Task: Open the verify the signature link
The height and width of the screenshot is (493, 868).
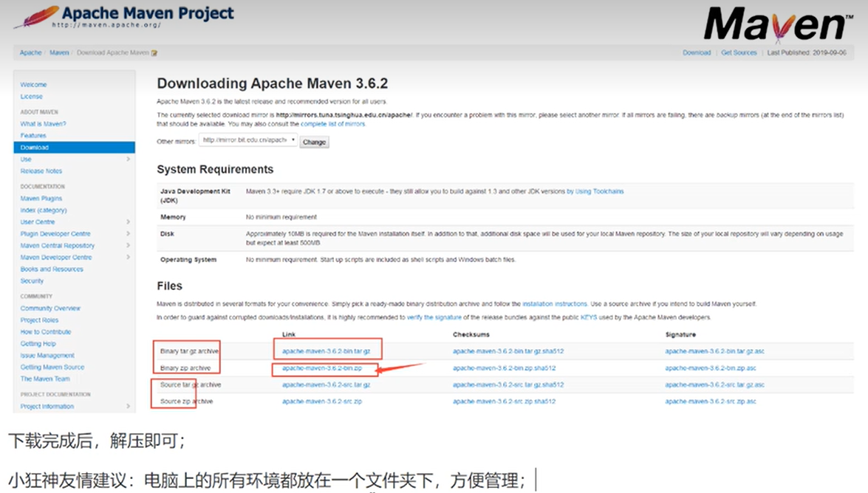Action: (434, 317)
